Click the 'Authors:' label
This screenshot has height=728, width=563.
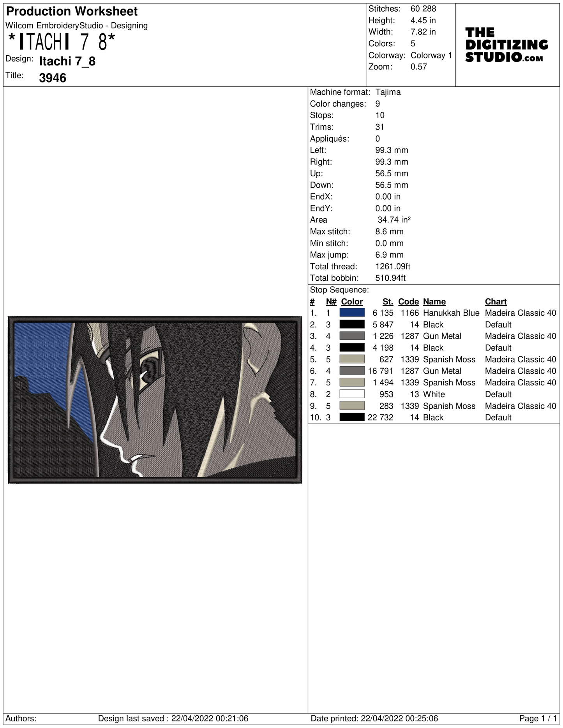click(x=21, y=718)
